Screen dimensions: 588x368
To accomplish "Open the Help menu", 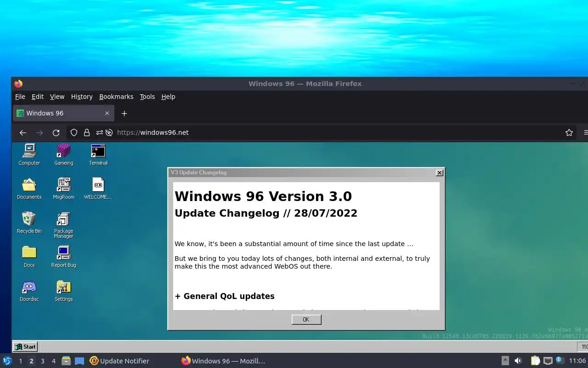I will [x=168, y=97].
